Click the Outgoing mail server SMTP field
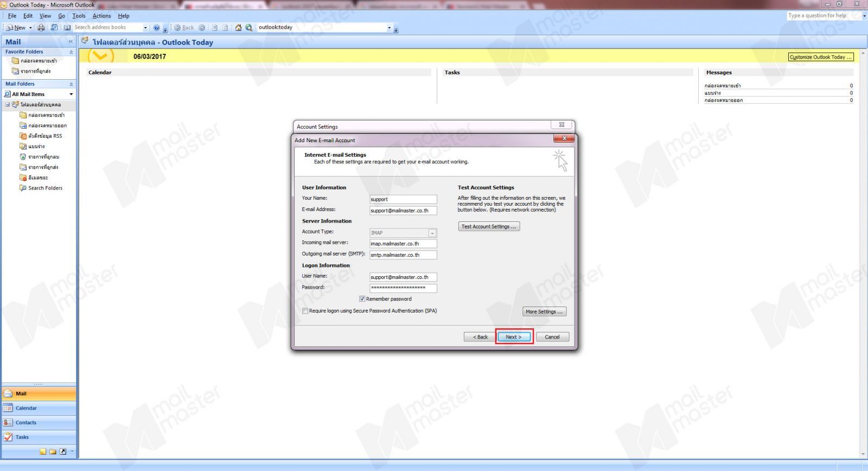The width and height of the screenshot is (868, 471). coord(403,255)
